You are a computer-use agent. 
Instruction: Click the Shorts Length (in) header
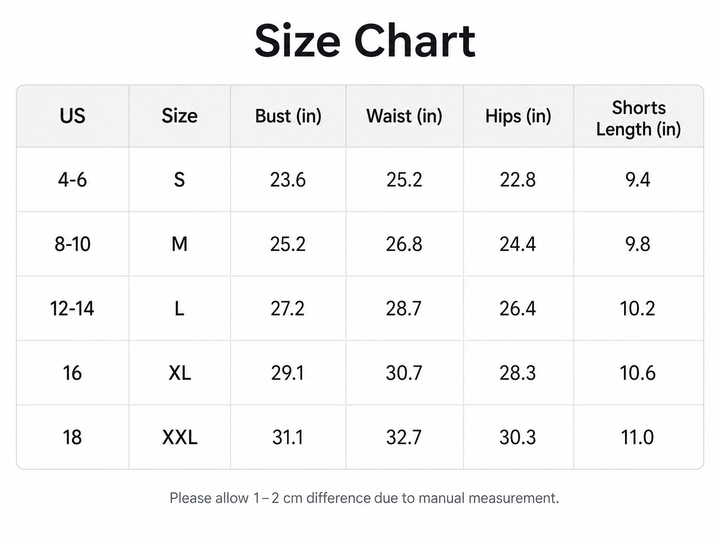point(638,118)
